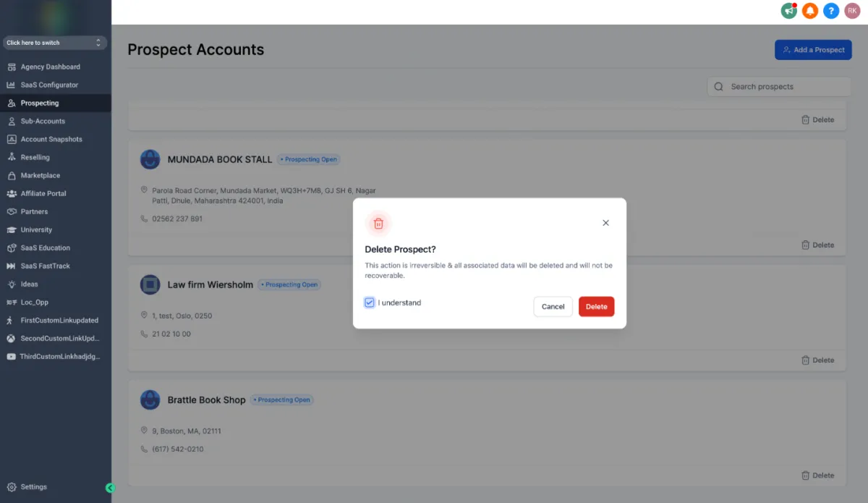Screen dimensions: 868x503
Task: Focus the Search prospects field
Action: tap(779, 87)
